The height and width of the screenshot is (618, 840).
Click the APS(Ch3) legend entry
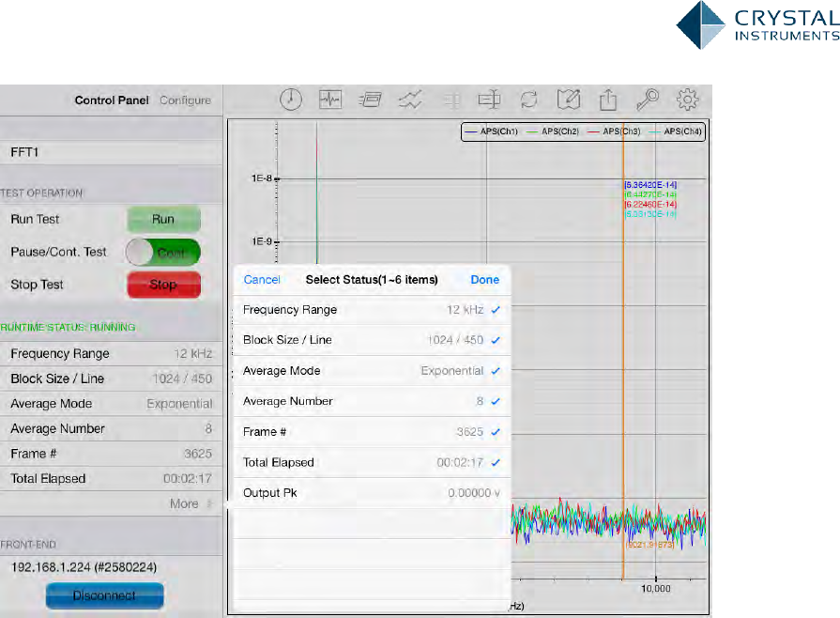point(615,131)
